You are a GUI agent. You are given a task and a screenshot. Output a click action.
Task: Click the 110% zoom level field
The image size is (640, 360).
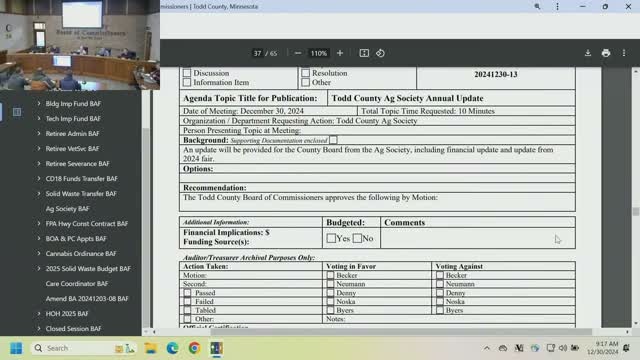tap(319, 53)
